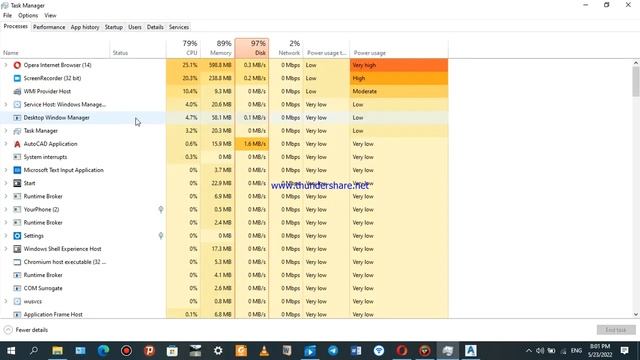
Task: Click the taskbar clock showing 8:01 PM
Action: click(x=600, y=351)
